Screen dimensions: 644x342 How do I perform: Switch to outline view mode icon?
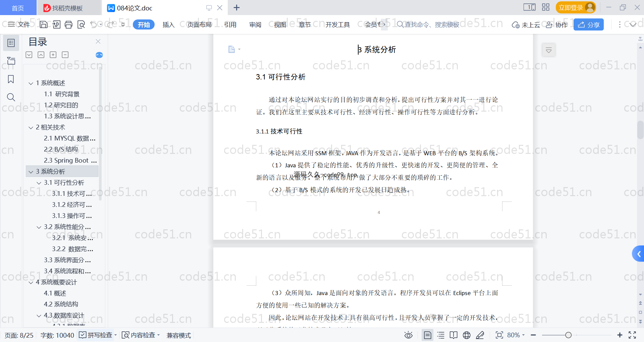click(441, 335)
